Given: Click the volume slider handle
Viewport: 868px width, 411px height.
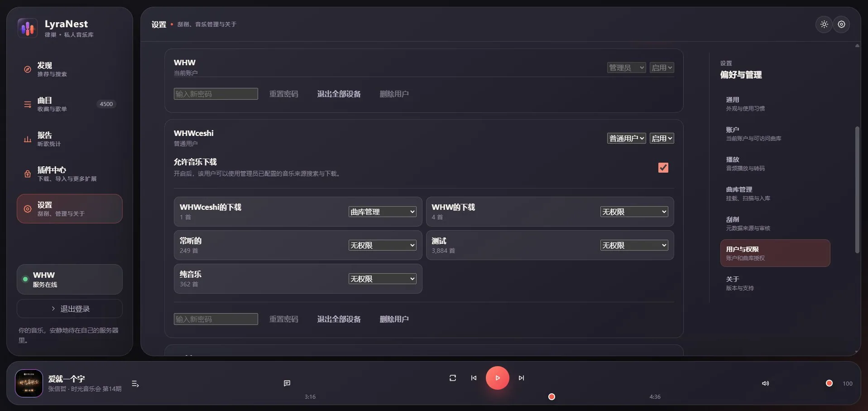Looking at the screenshot, I should click(x=829, y=383).
